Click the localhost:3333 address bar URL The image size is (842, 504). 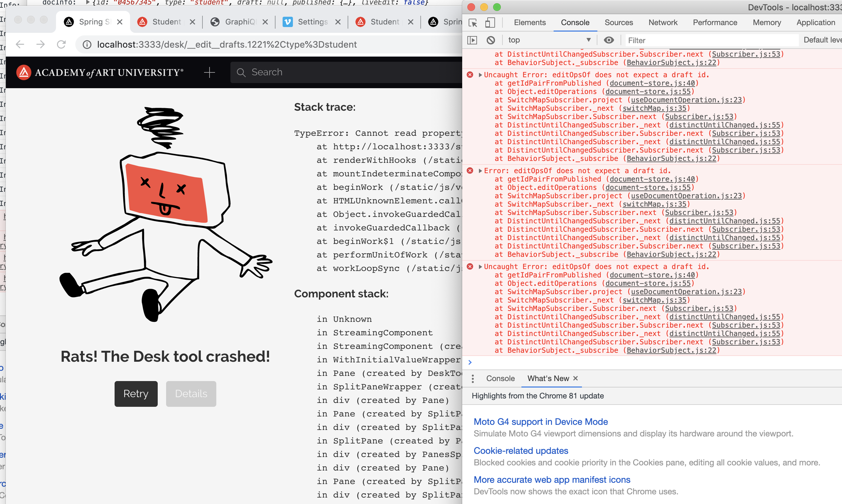pyautogui.click(x=227, y=44)
